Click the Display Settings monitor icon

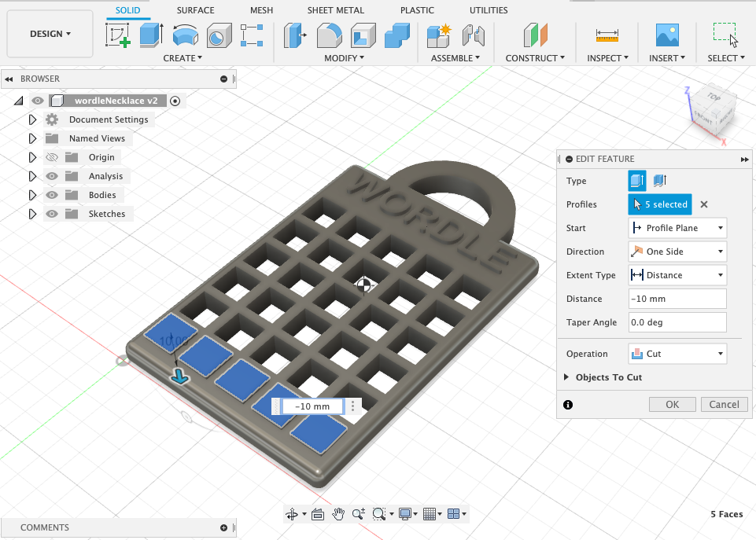405,514
